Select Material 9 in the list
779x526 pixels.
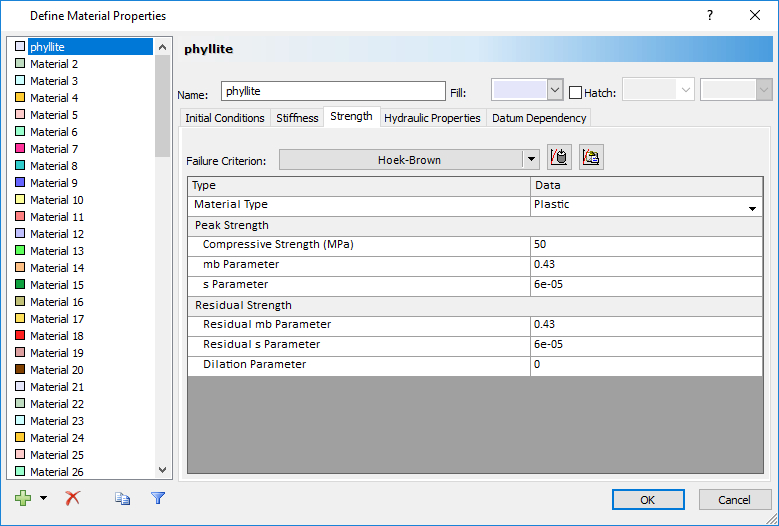coord(54,183)
